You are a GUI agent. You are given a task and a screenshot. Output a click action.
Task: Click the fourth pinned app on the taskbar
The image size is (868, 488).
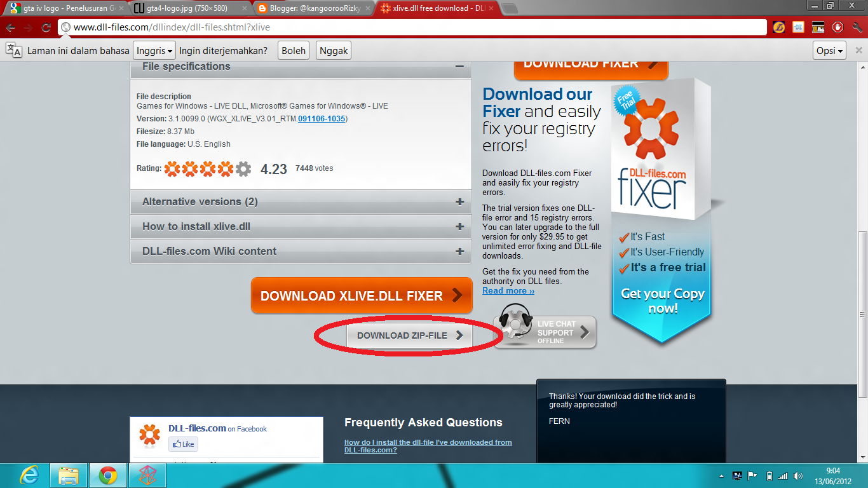coord(147,475)
